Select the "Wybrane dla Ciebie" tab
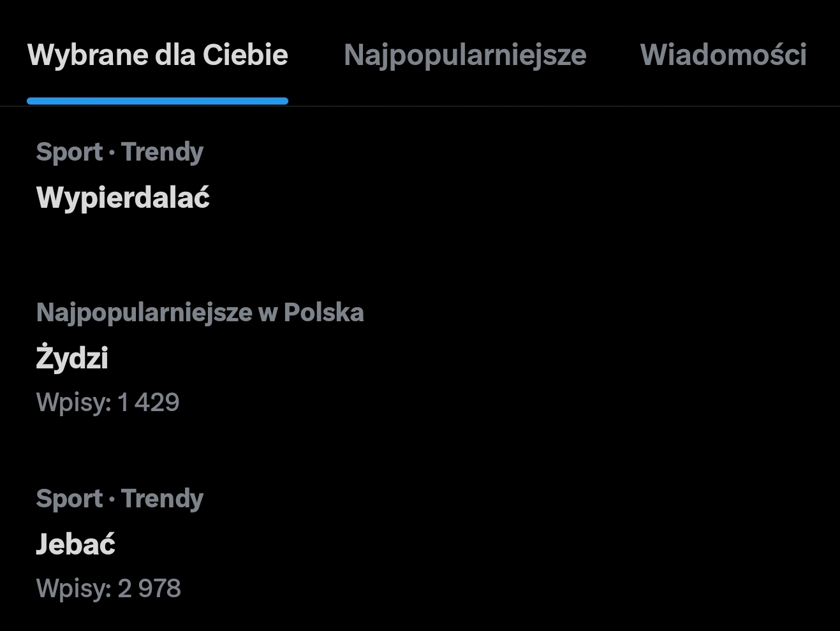Image resolution: width=840 pixels, height=631 pixels. (158, 55)
